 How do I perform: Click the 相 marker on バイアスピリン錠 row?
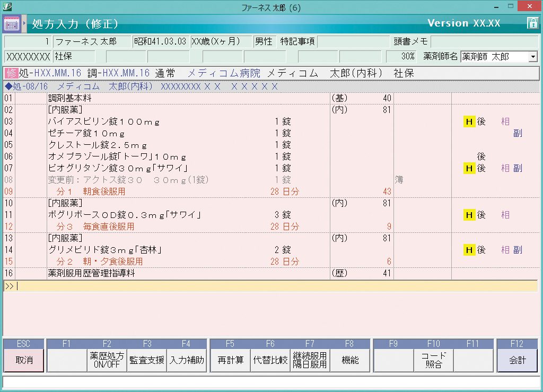click(505, 121)
